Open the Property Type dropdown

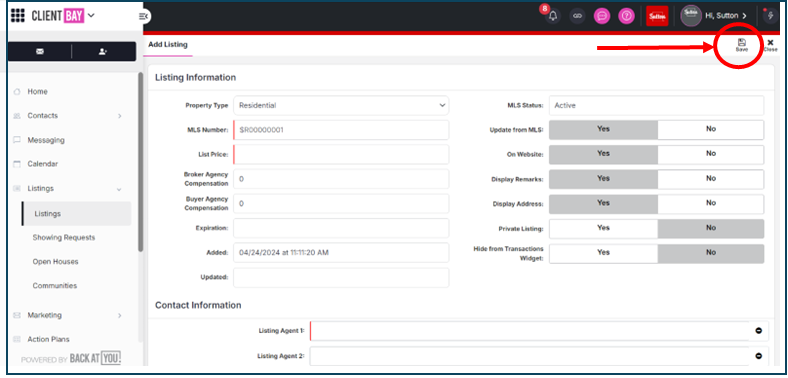(x=341, y=106)
